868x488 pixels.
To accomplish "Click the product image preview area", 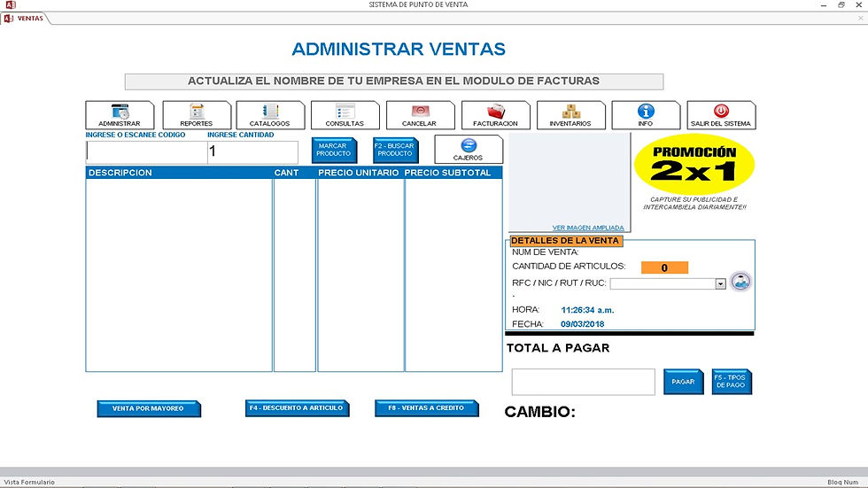I will (570, 182).
